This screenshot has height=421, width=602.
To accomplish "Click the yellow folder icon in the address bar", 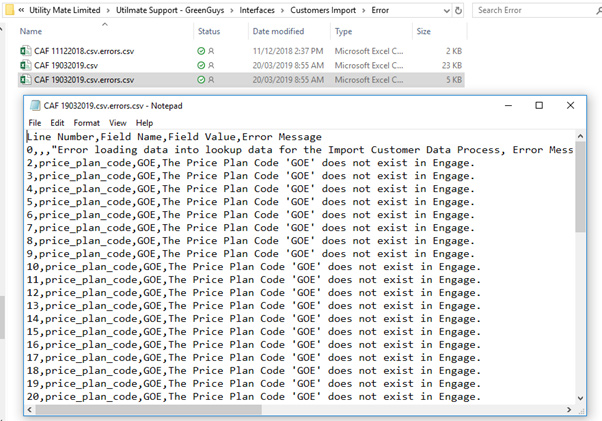I will click(x=10, y=10).
